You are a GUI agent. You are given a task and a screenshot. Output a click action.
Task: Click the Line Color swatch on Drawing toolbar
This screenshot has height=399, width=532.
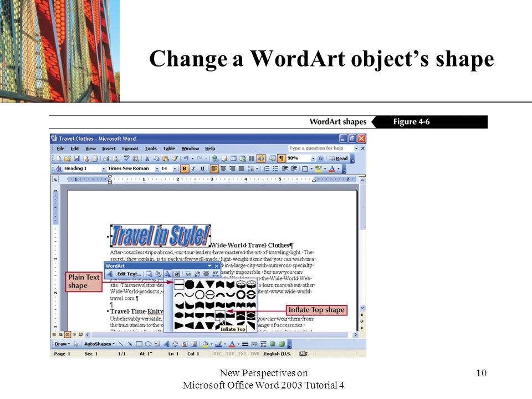click(x=219, y=344)
